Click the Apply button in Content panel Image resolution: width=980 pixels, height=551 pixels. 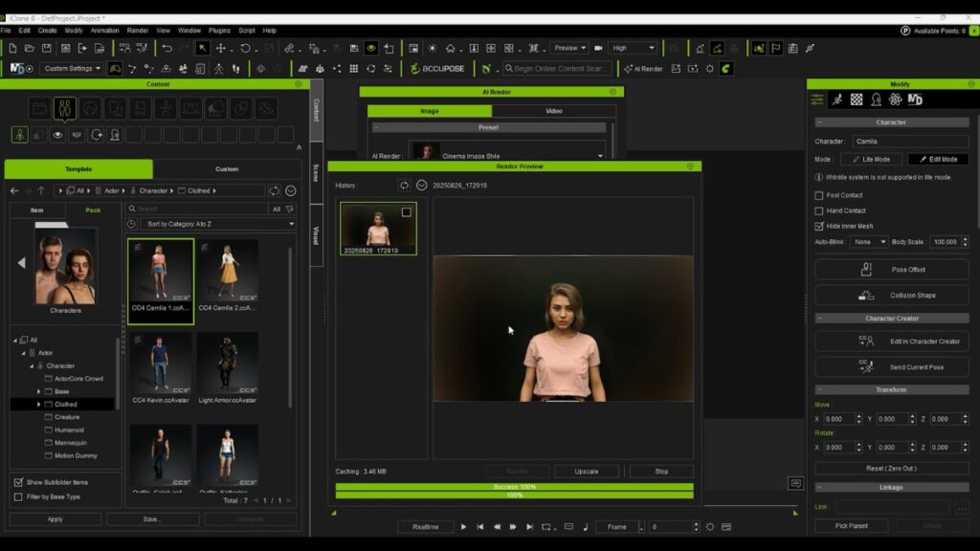tap(55, 519)
